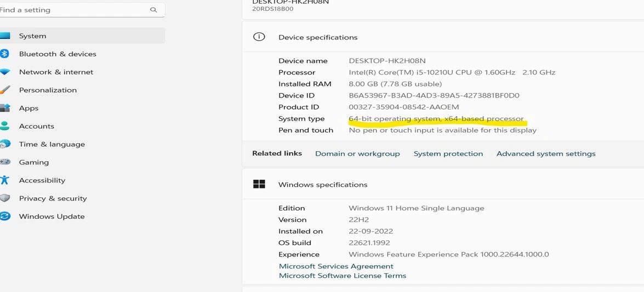Viewport: 644px width, 292px height.
Task: Click the Device name label
Action: pyautogui.click(x=303, y=61)
